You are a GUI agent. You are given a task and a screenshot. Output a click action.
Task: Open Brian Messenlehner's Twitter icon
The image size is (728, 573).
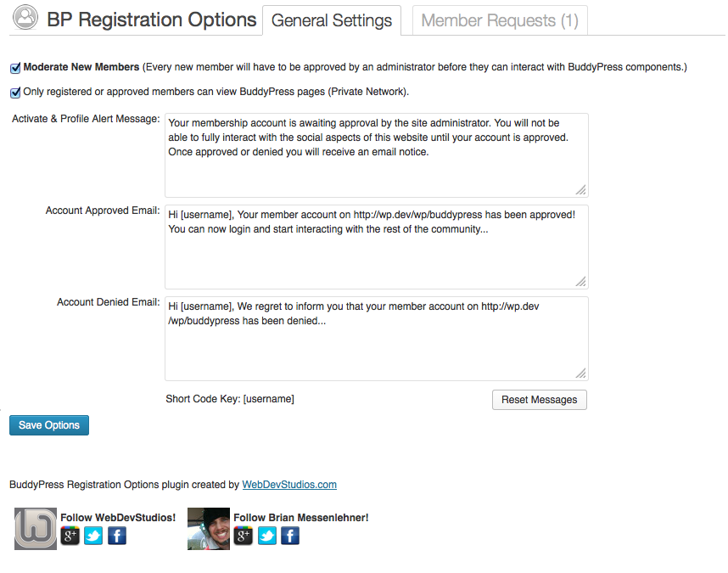(267, 536)
